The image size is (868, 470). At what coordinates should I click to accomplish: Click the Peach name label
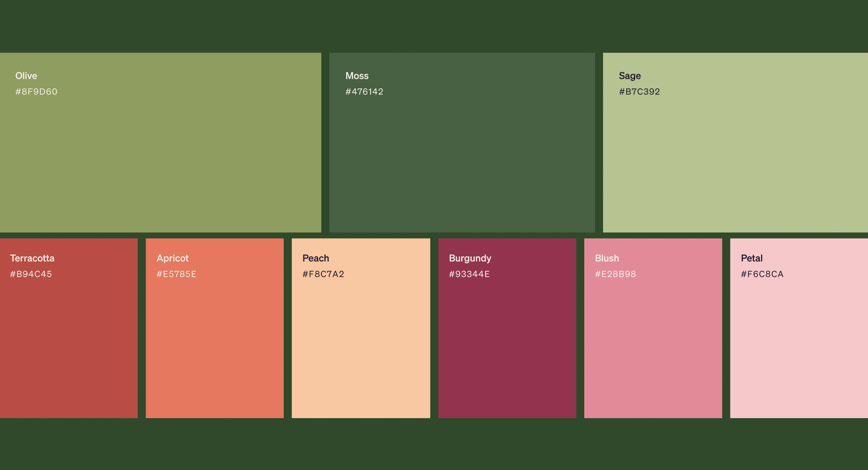click(x=316, y=258)
